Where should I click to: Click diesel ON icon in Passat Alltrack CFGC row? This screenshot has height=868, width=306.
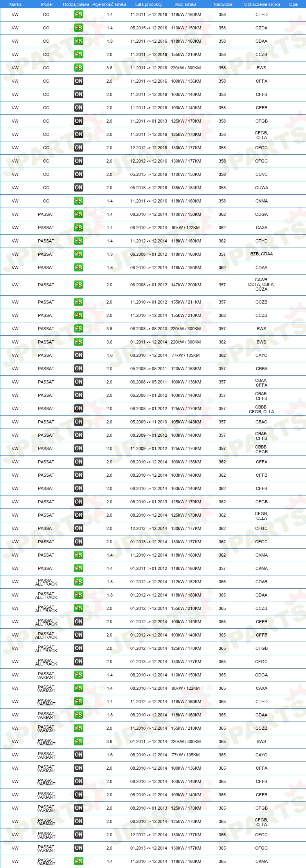click(79, 662)
